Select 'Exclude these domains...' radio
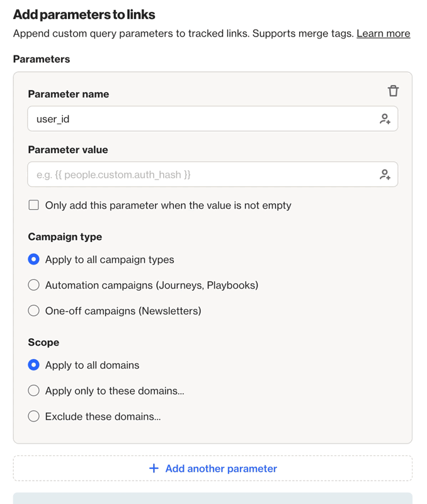 click(x=34, y=416)
